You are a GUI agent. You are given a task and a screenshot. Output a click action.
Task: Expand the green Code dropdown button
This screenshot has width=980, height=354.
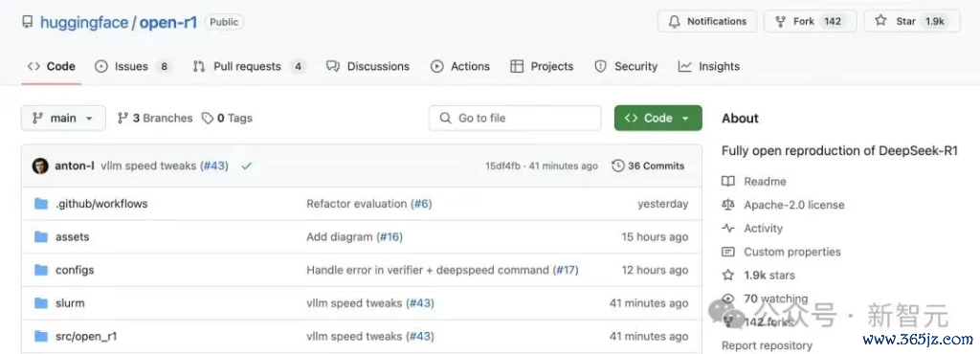point(658,118)
